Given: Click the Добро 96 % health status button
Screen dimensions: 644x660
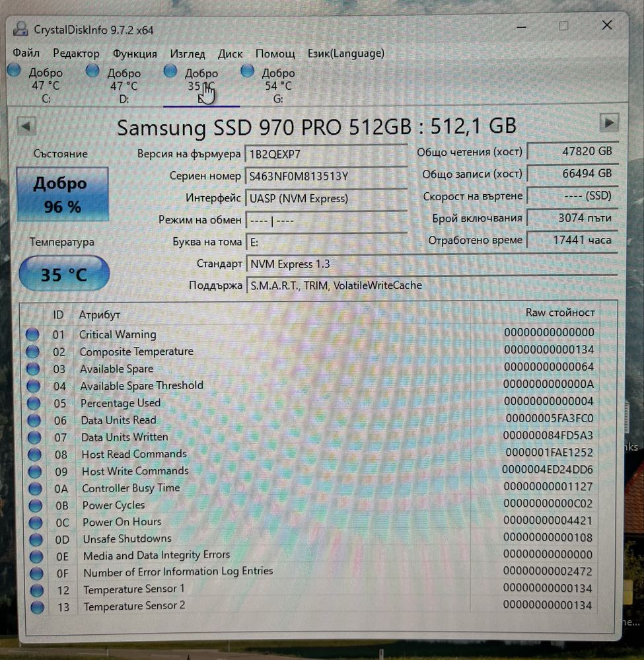Looking at the screenshot, I should (62, 194).
